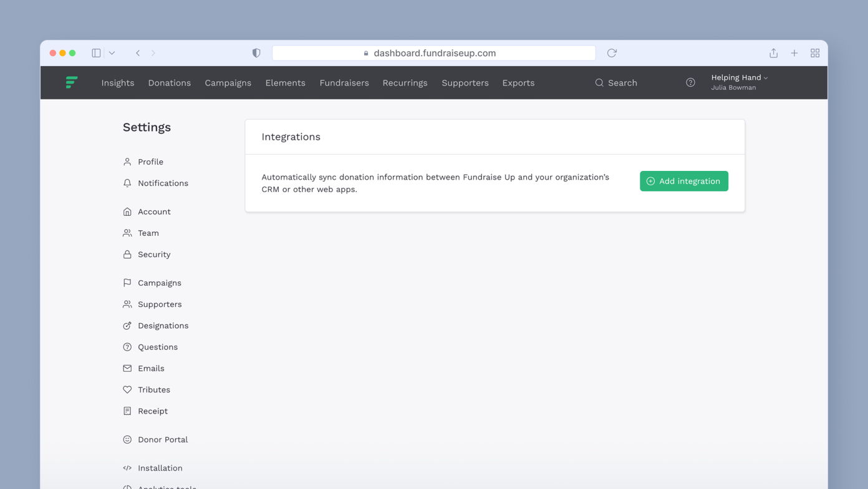Click the shield icon in the address bar
Image resolution: width=868 pixels, height=489 pixels.
point(256,53)
